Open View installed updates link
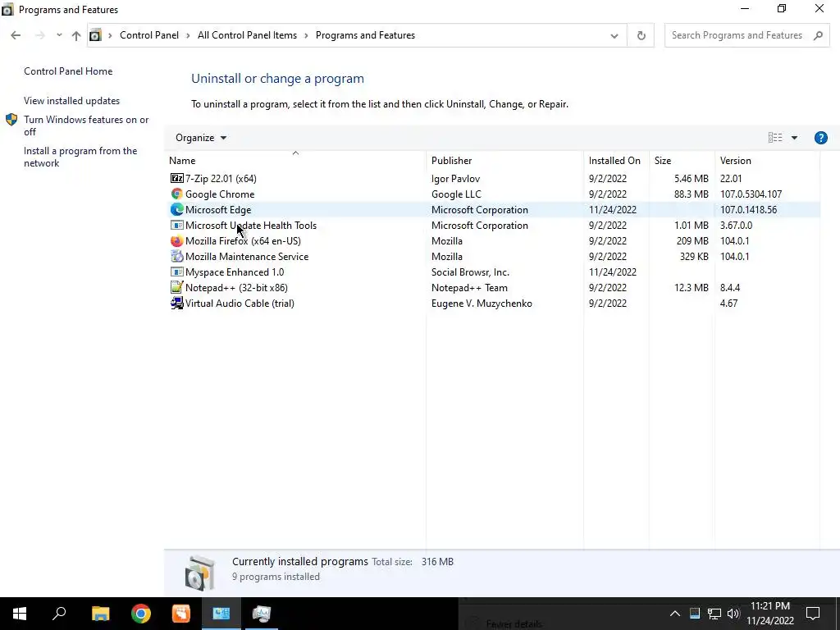This screenshot has height=630, width=840. [72, 101]
